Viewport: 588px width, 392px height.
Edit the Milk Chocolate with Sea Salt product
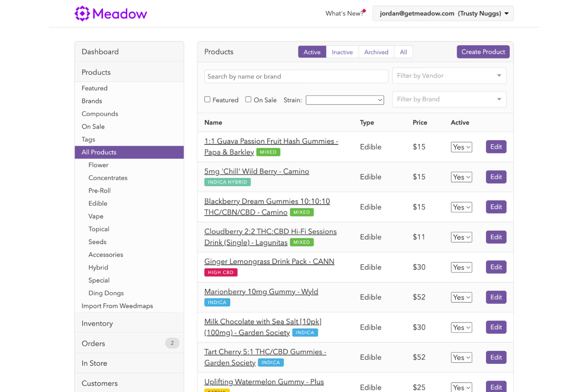coord(496,327)
